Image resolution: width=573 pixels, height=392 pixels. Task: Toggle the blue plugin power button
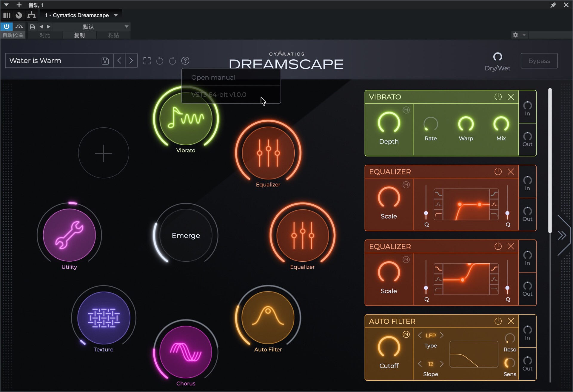point(7,27)
